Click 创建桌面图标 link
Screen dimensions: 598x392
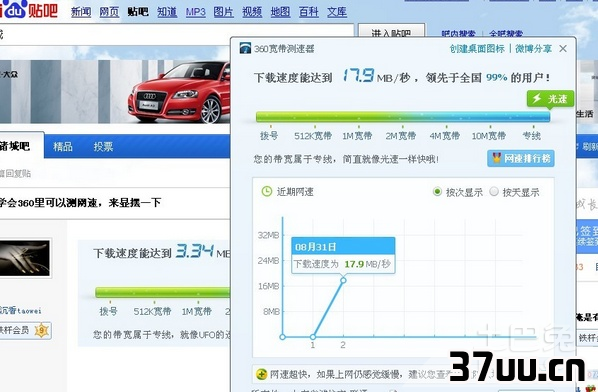[x=477, y=48]
